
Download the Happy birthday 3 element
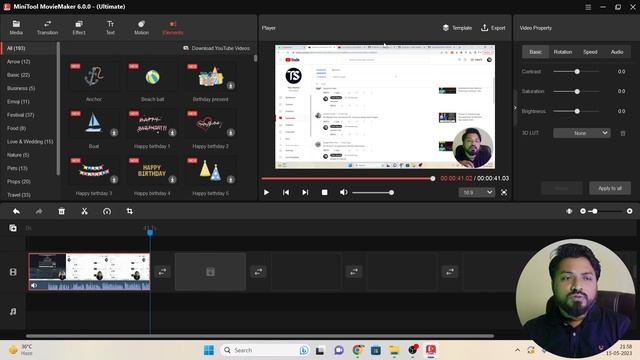click(x=114, y=180)
